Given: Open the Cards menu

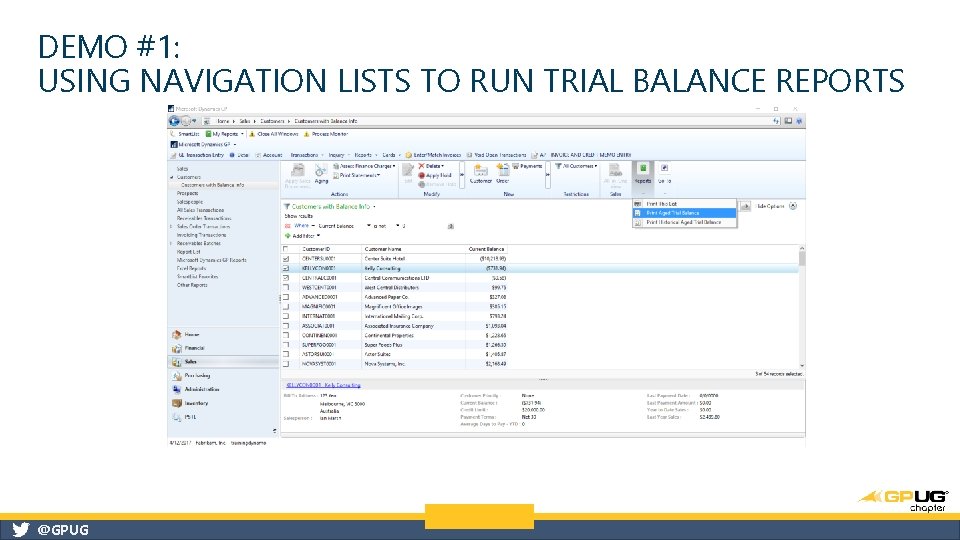Looking at the screenshot, I should (x=391, y=156).
